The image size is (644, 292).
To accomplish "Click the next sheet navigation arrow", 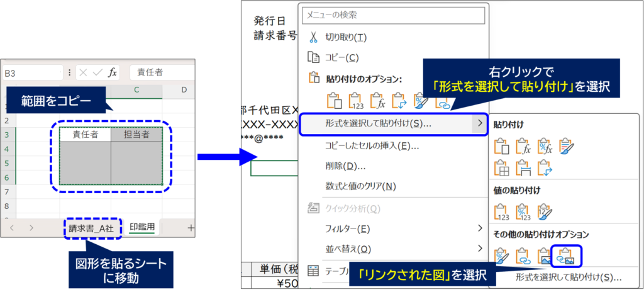I will (x=31, y=228).
